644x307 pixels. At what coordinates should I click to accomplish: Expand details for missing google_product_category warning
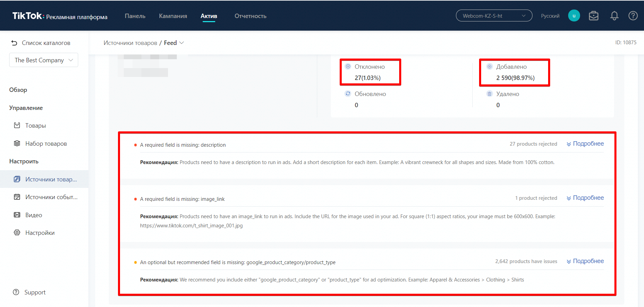click(x=585, y=261)
